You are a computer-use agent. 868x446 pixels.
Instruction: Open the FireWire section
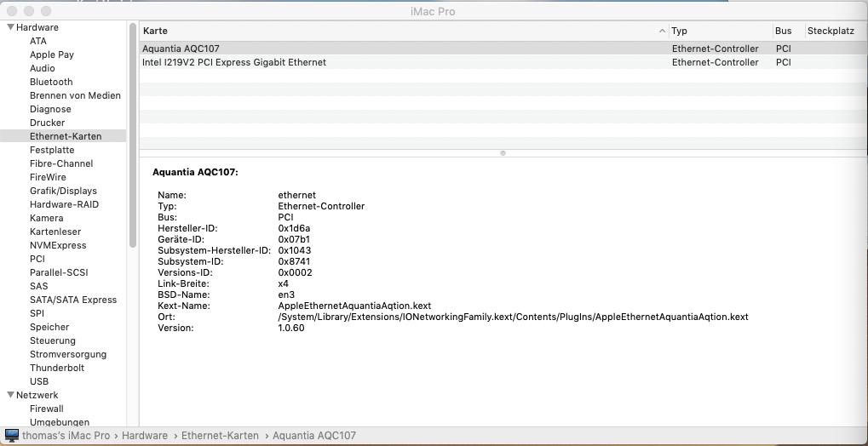pyautogui.click(x=48, y=177)
